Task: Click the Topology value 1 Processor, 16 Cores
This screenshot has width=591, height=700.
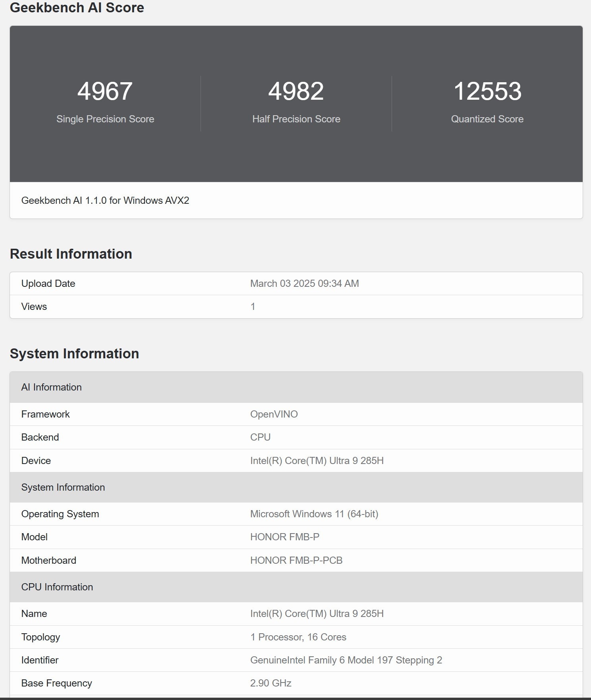Action: click(298, 637)
